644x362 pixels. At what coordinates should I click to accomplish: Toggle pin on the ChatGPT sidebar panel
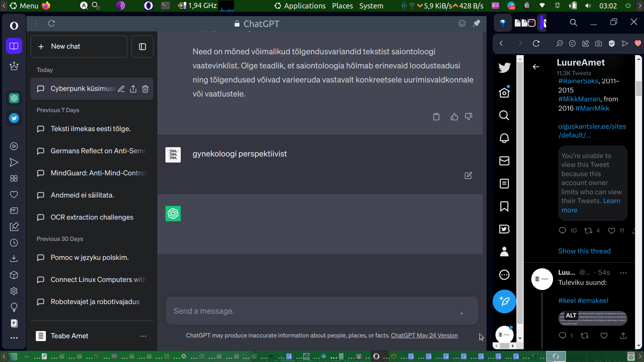tap(477, 23)
